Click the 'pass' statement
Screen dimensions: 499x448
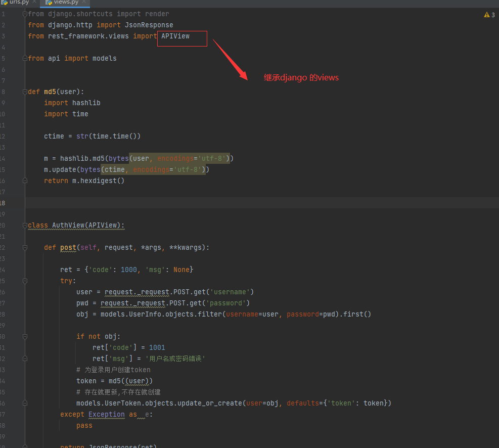(x=84, y=425)
